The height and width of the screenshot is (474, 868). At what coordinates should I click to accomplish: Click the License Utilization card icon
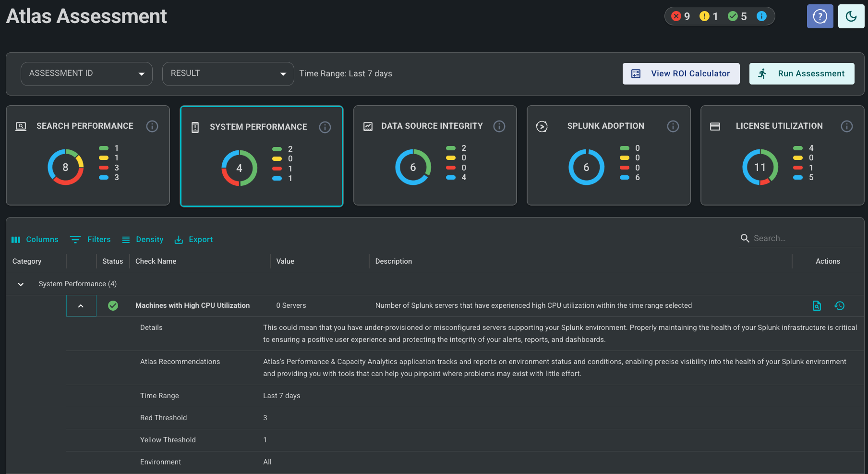[715, 126]
